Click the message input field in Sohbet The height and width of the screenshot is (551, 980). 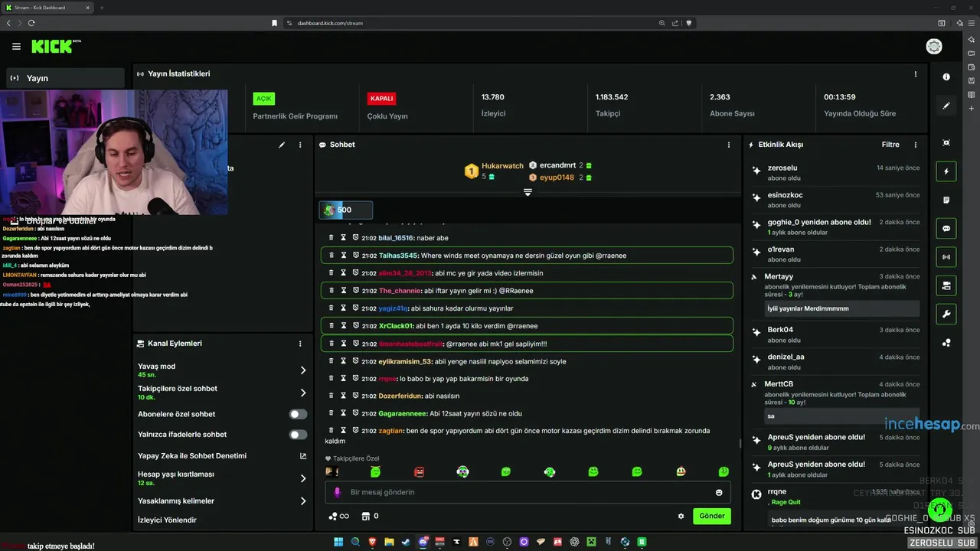[528, 492]
